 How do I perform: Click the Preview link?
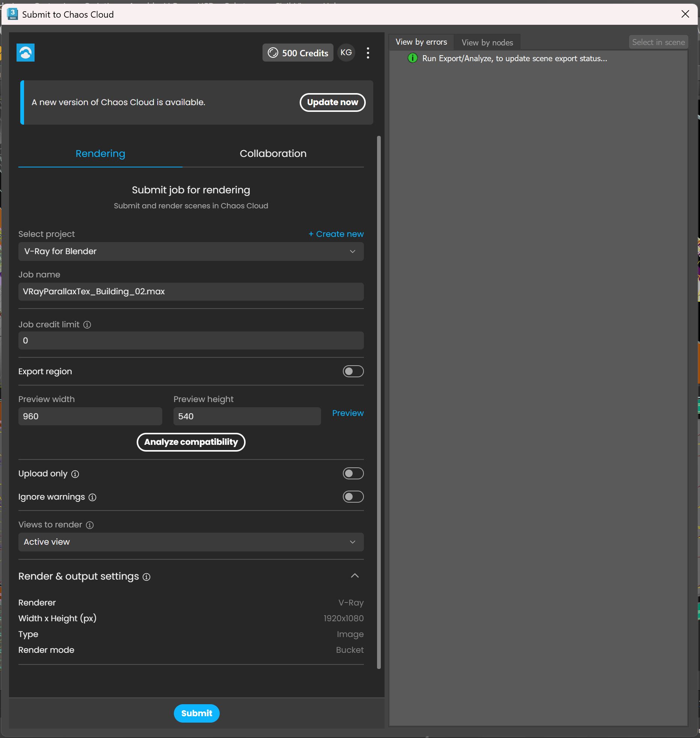(348, 413)
